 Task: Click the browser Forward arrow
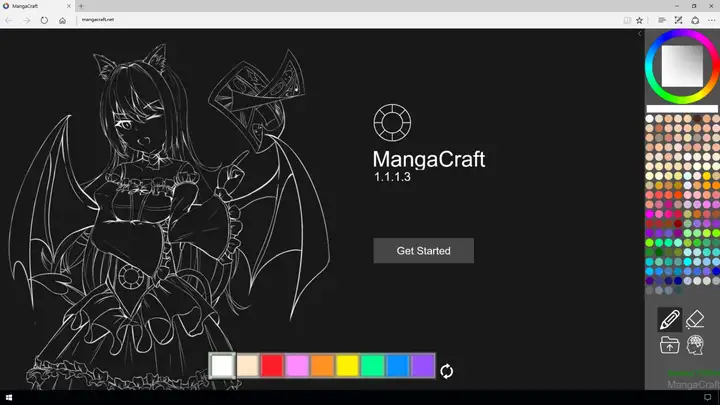point(27,20)
